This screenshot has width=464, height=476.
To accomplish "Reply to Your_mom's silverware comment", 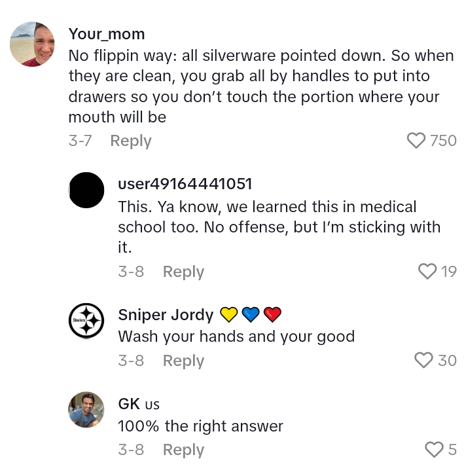I will click(x=130, y=141).
